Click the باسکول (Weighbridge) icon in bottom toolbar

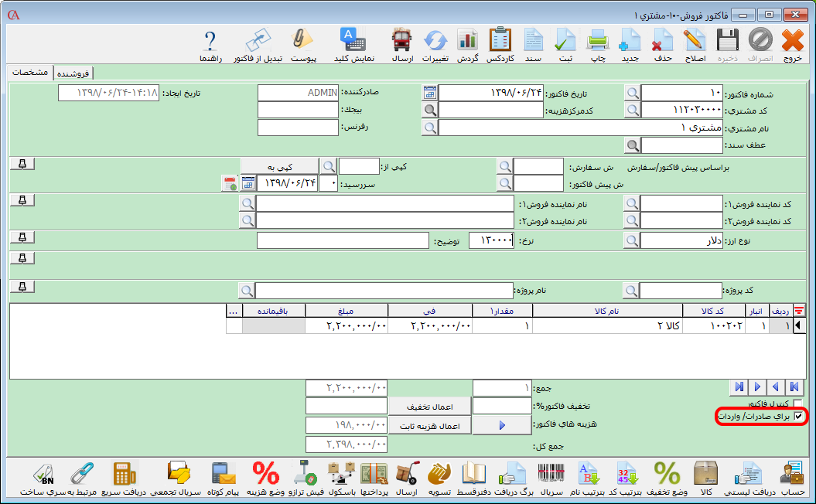pos(340,478)
